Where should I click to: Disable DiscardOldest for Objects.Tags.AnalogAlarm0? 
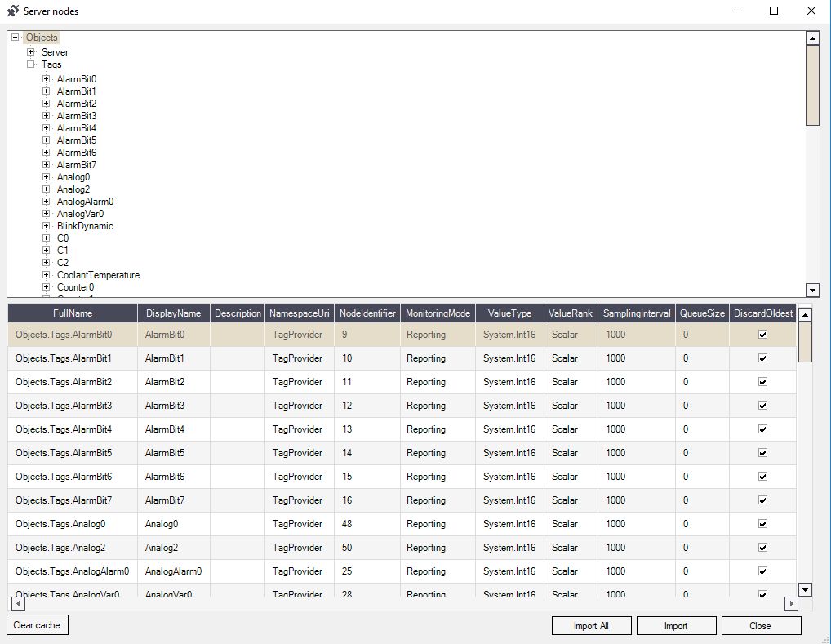[x=762, y=571]
